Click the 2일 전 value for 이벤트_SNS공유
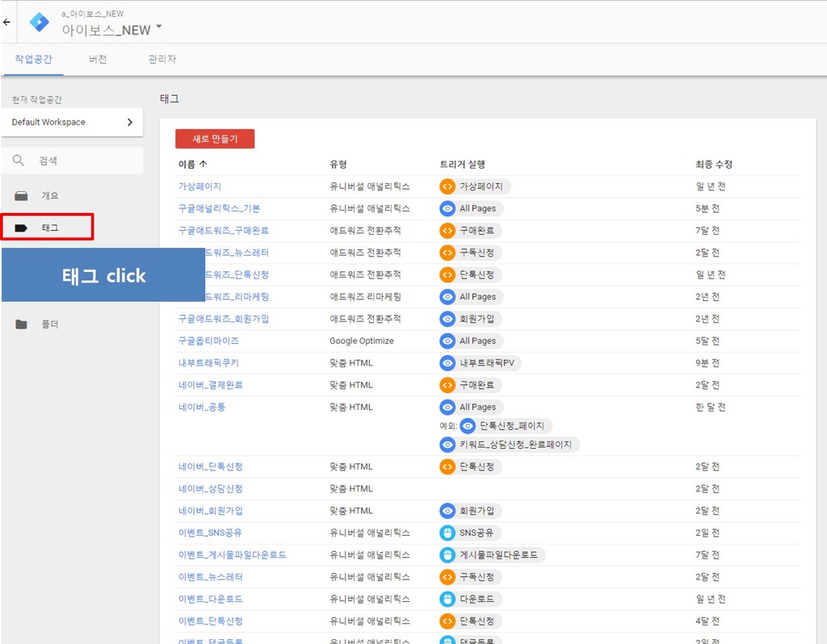The width and height of the screenshot is (827, 644). click(x=707, y=533)
